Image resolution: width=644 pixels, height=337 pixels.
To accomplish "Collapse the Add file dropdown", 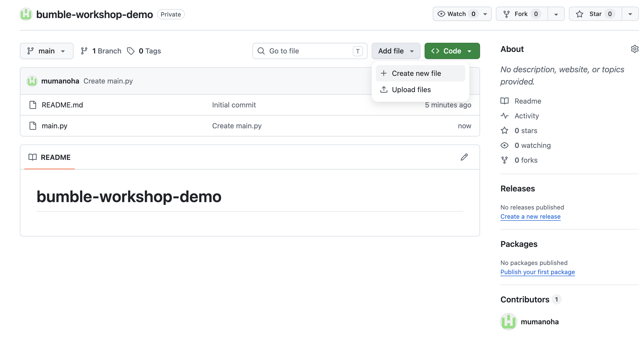I will [x=396, y=51].
